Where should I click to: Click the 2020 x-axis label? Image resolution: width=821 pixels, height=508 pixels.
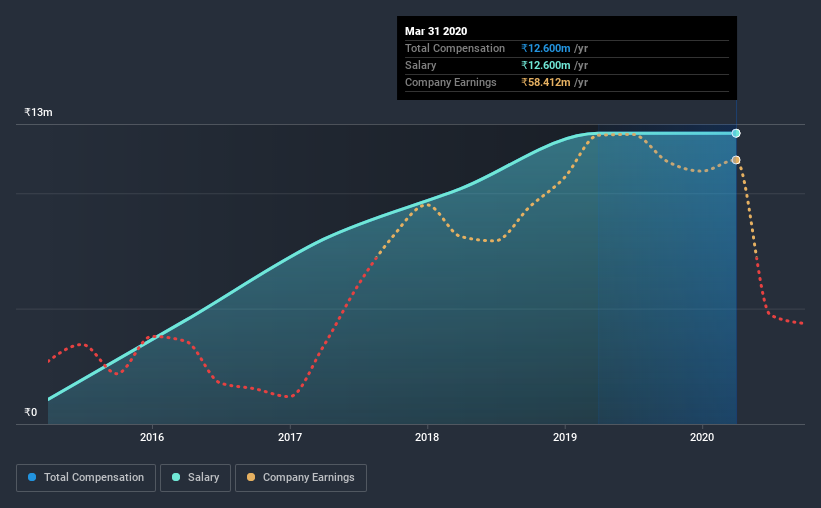tap(702, 437)
